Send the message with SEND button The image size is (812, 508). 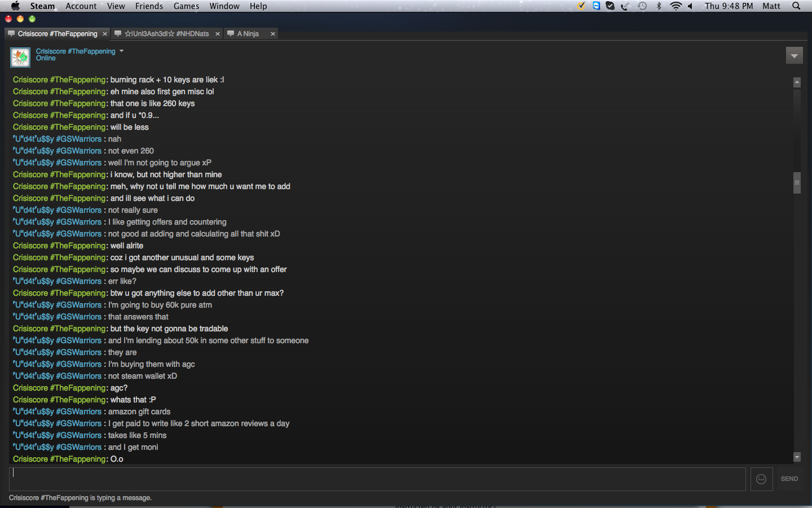point(789,479)
